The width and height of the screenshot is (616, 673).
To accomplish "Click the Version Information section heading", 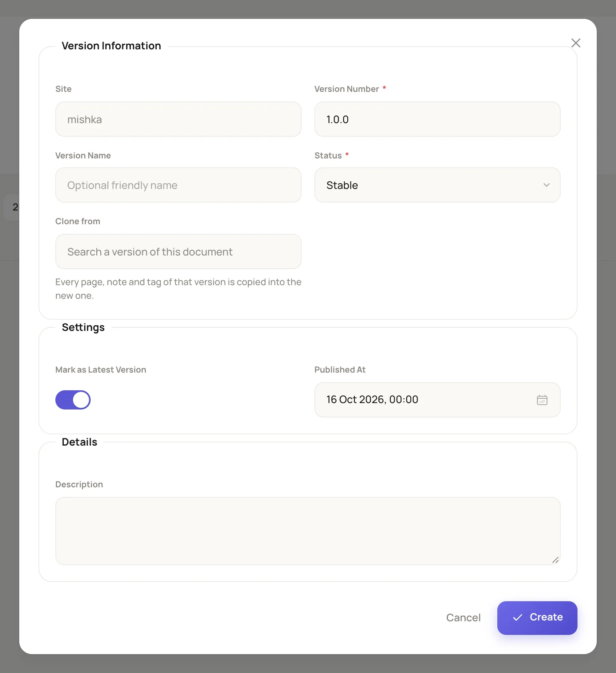I will (x=111, y=46).
